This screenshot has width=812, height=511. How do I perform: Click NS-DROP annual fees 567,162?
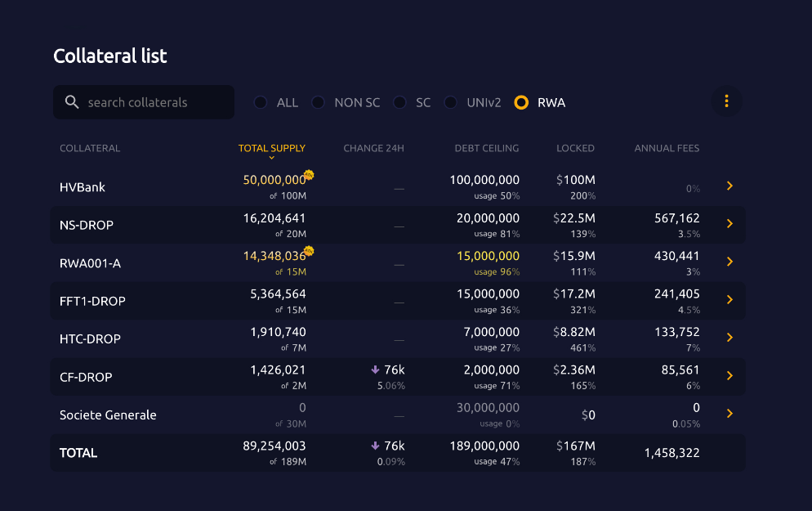677,218
